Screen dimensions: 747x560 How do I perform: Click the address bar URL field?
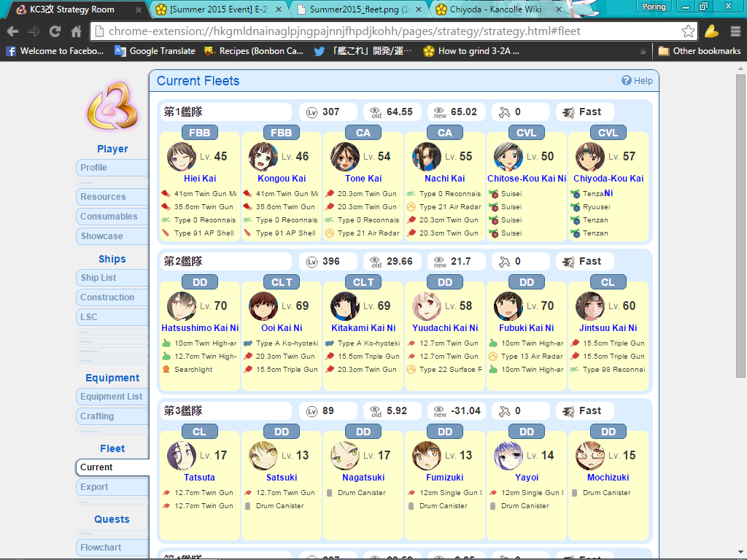click(393, 31)
